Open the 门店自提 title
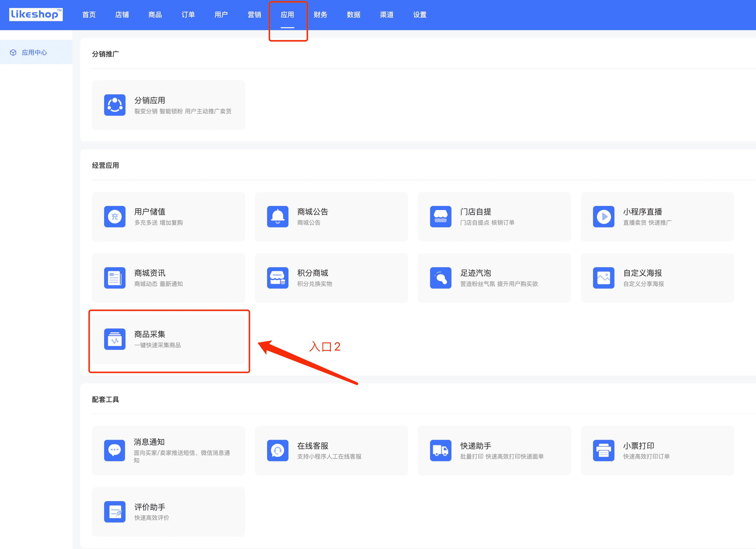Viewport: 756px width, 549px height. 476,212
